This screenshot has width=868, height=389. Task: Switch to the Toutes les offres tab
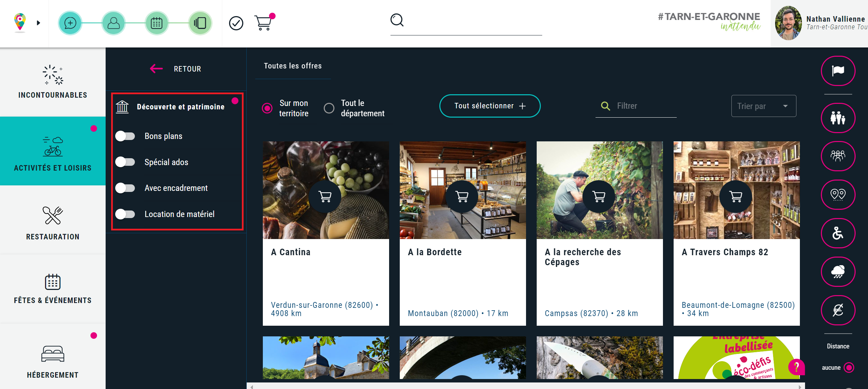pyautogui.click(x=293, y=66)
